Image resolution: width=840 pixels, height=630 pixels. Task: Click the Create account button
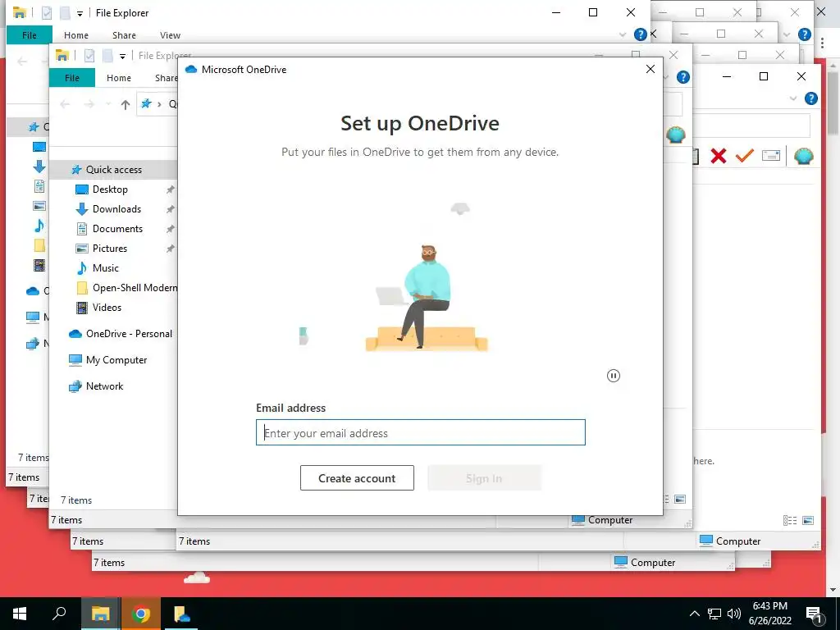[357, 478]
